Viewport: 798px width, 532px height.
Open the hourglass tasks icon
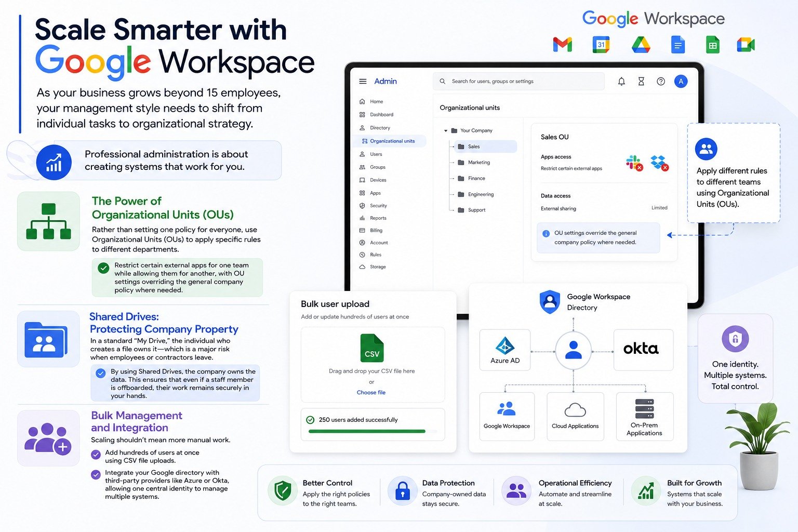(641, 82)
